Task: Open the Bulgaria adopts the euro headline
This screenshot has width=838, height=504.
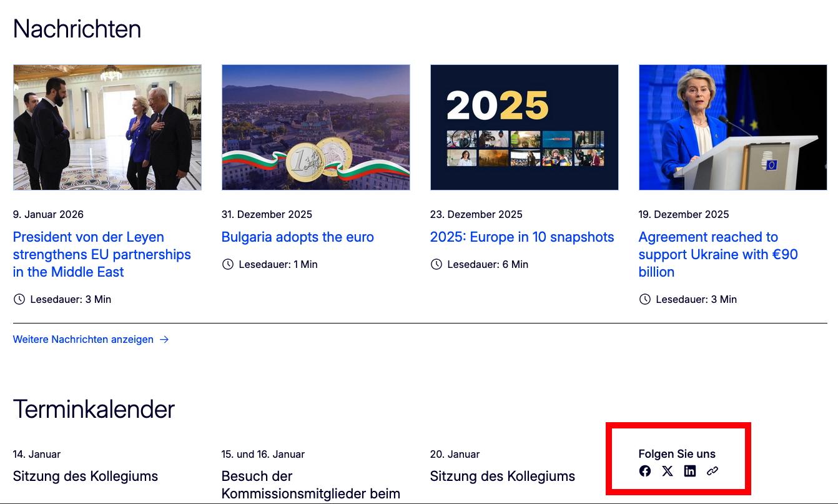Action: click(297, 237)
